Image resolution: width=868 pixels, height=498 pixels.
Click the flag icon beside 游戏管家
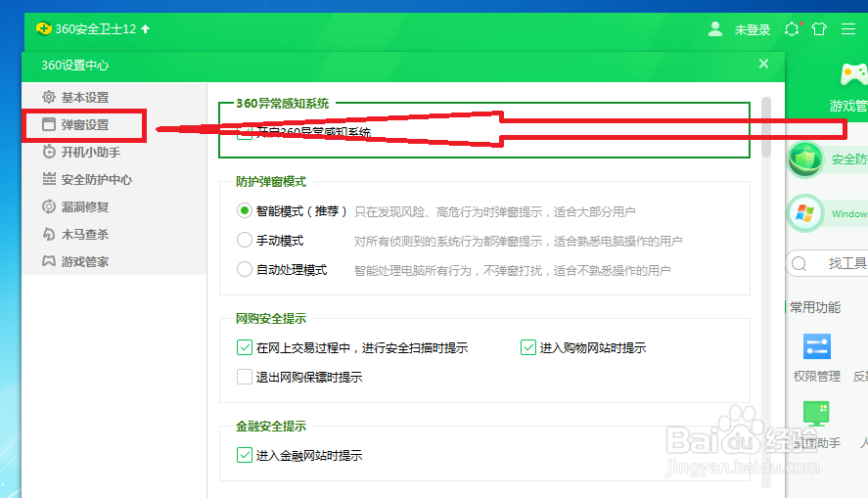coord(49,260)
